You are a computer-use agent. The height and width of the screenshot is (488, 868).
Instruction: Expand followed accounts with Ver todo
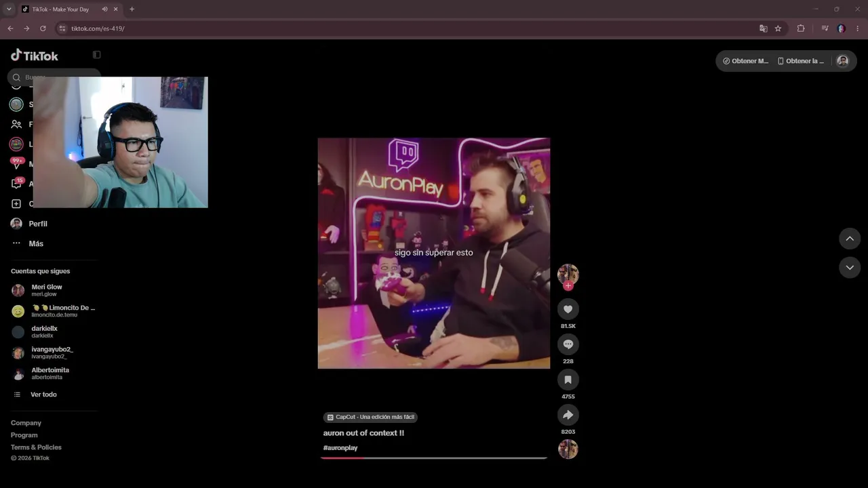[x=35, y=394]
